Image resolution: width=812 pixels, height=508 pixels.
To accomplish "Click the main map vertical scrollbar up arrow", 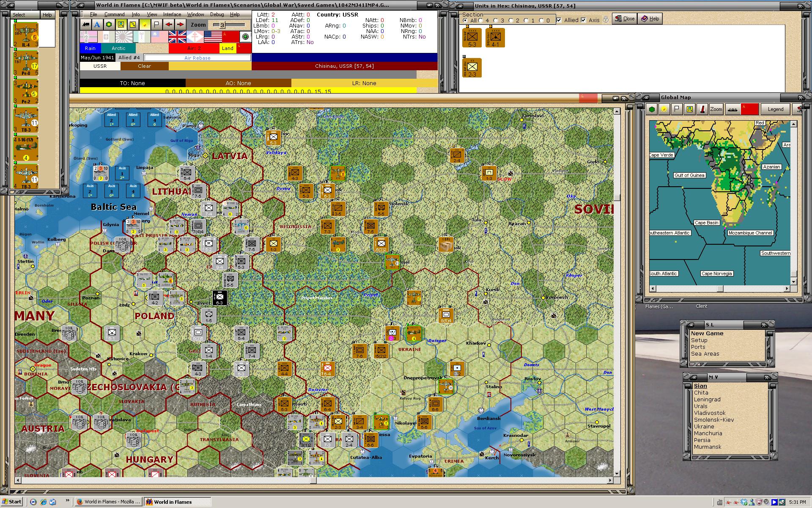I will [x=617, y=112].
